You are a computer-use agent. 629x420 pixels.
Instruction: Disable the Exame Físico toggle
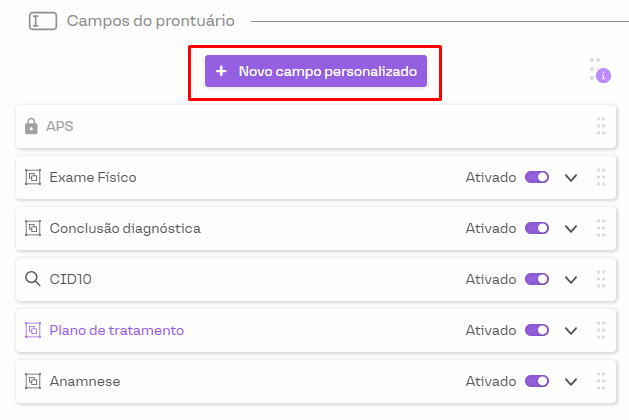(x=537, y=178)
